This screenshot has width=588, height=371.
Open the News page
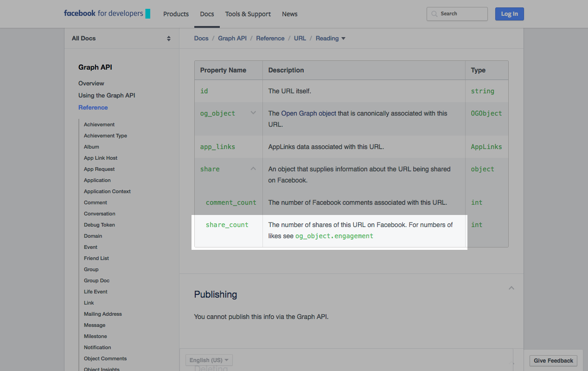click(289, 14)
